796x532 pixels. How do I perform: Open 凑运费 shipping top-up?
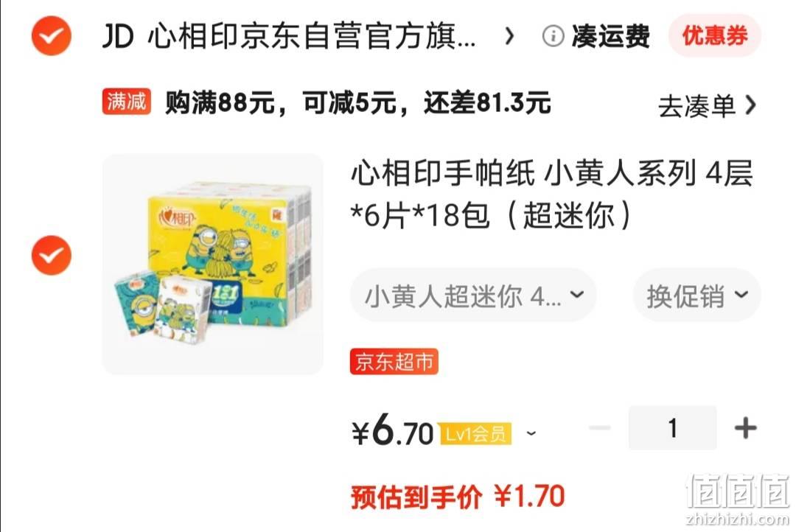pyautogui.click(x=611, y=37)
